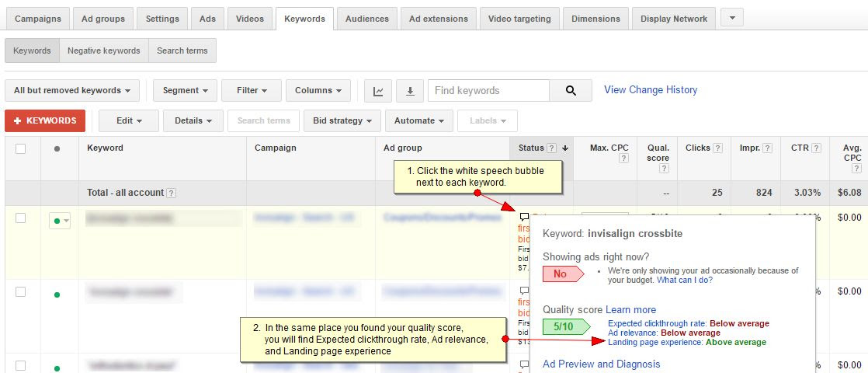
Task: Focus the Find keywords search field
Action: (488, 91)
